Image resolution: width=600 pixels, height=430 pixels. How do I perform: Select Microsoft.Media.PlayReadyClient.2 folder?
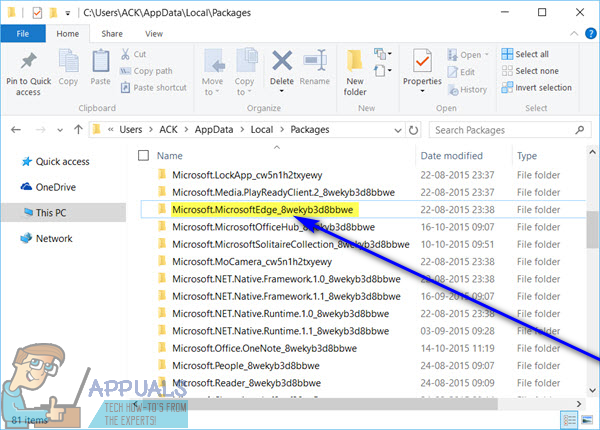(283, 192)
